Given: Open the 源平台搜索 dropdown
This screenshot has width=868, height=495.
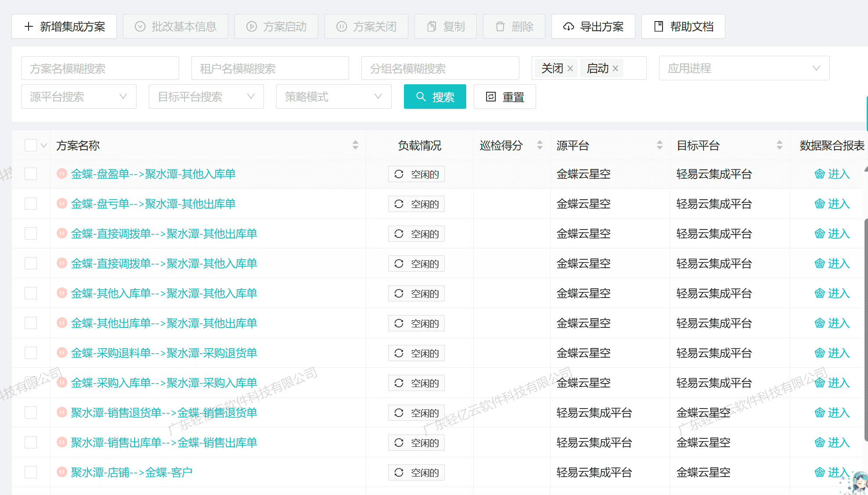Looking at the screenshot, I should click(79, 97).
